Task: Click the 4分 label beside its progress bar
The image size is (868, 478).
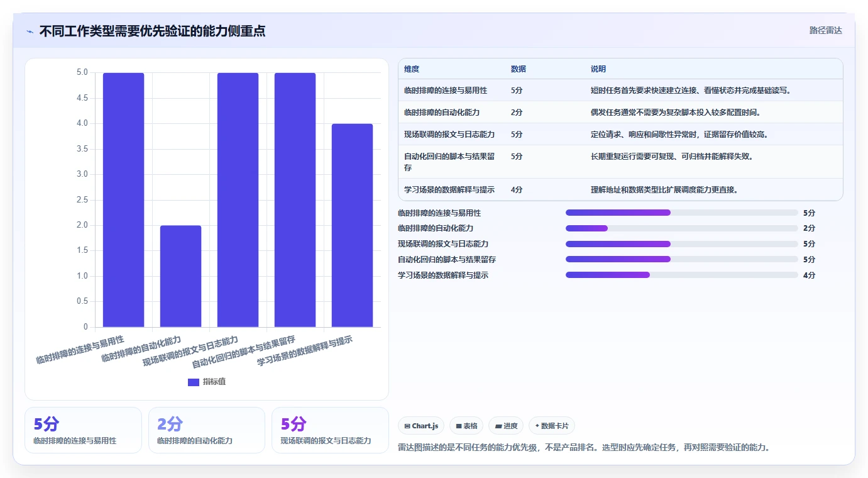Action: pos(809,275)
